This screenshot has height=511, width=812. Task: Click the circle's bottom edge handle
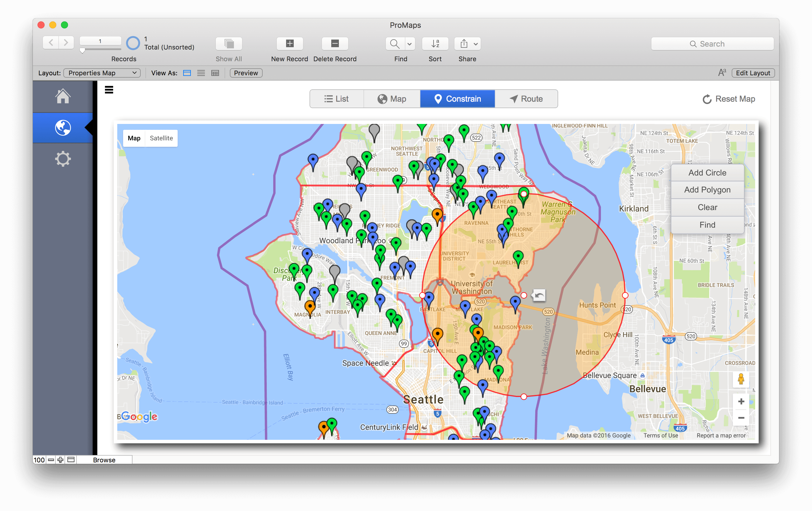524,396
